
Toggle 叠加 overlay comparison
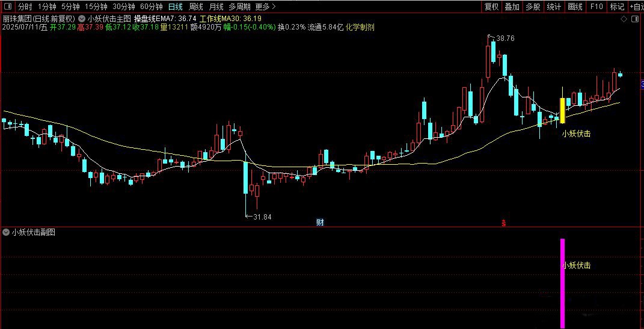[x=512, y=7]
